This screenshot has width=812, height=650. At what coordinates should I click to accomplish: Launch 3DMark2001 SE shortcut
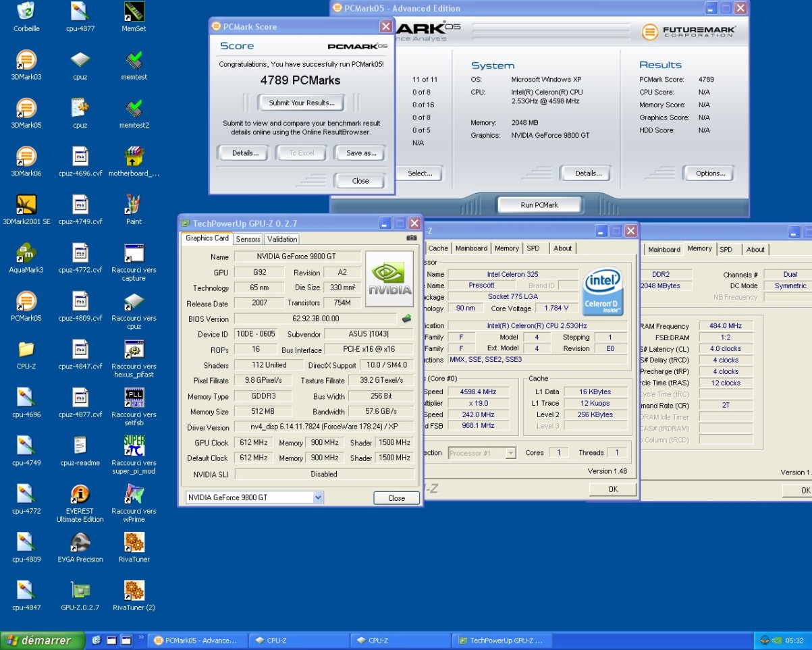point(26,205)
